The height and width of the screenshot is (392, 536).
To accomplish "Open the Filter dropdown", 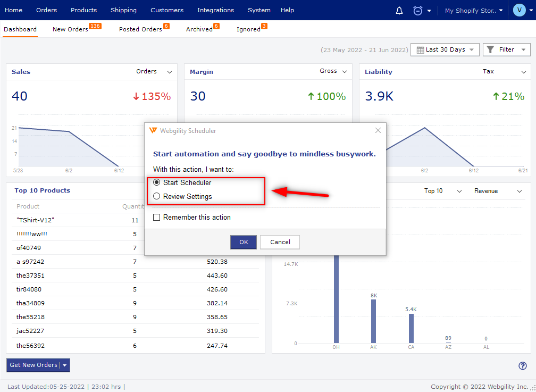I will pos(507,50).
